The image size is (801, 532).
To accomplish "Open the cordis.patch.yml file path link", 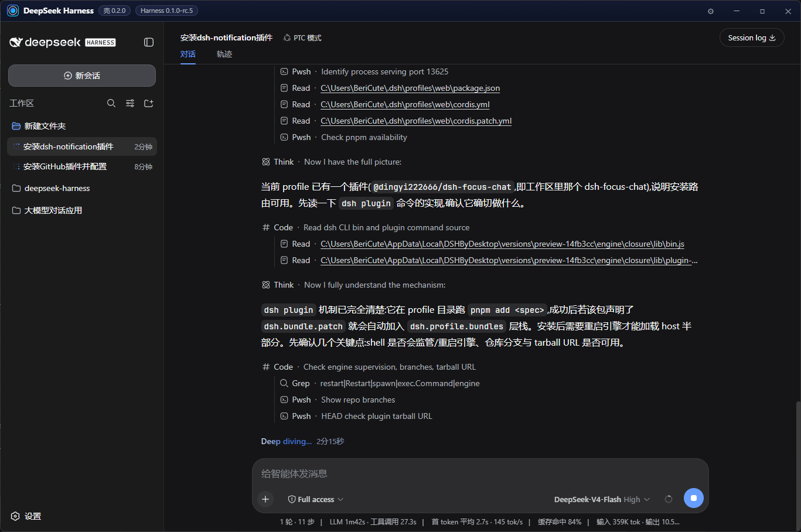I will point(416,121).
